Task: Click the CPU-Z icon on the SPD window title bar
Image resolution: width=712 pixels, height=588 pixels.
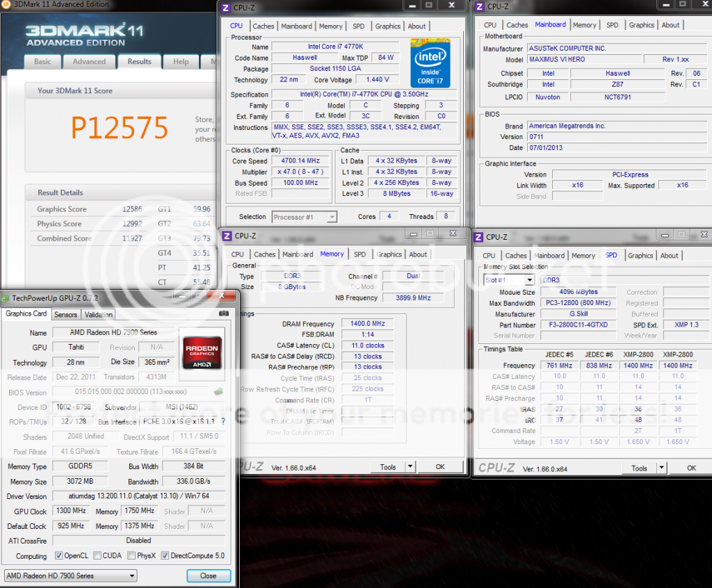Action: [478, 237]
